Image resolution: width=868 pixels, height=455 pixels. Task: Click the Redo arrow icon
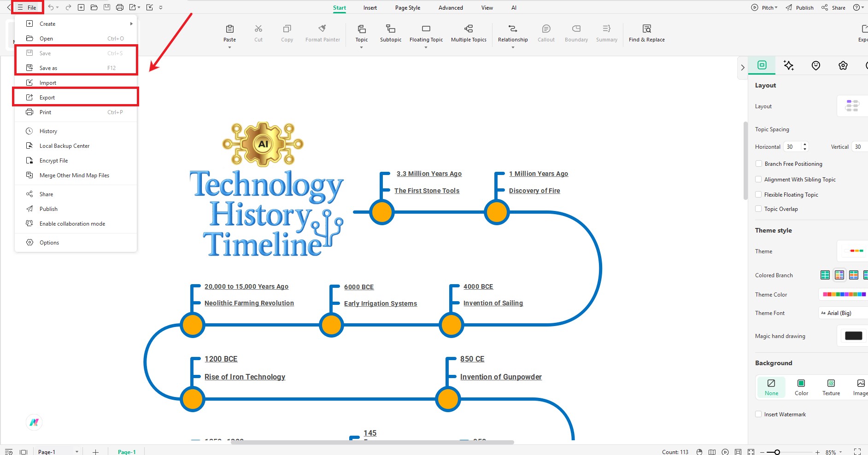pos(68,7)
